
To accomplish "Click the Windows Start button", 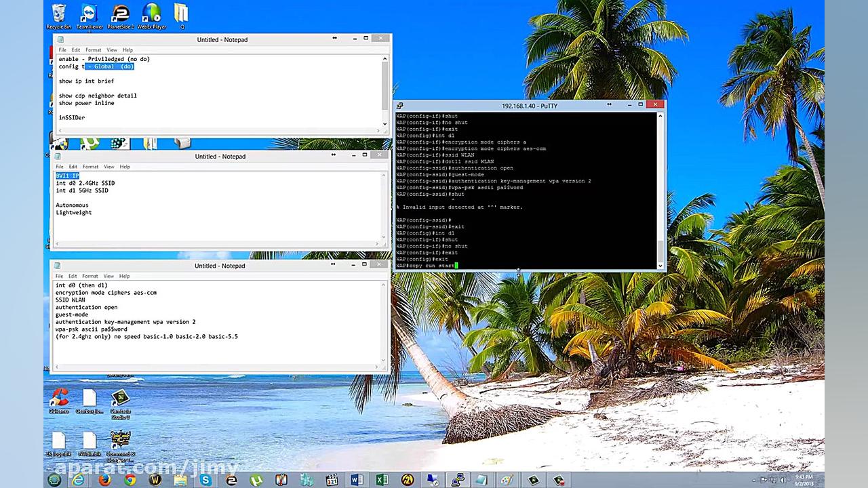I will click(x=54, y=481).
